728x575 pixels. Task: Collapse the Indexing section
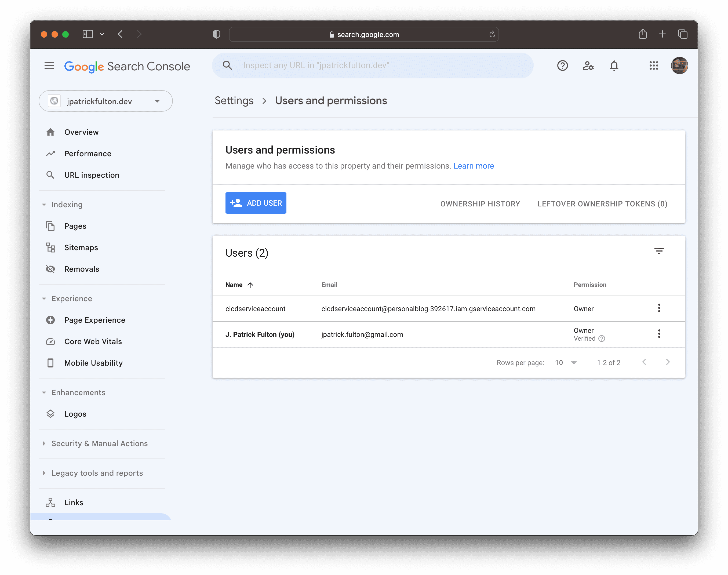click(x=44, y=205)
